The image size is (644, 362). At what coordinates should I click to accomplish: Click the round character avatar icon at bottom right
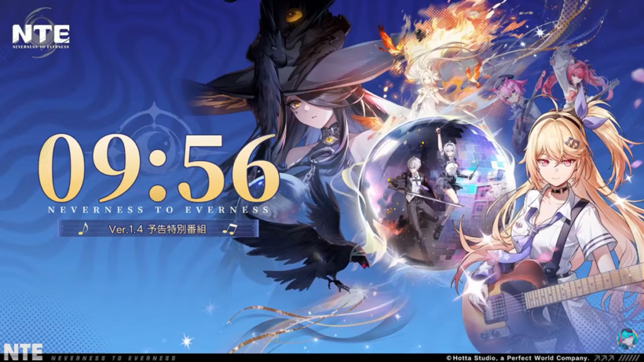pyautogui.click(x=627, y=339)
